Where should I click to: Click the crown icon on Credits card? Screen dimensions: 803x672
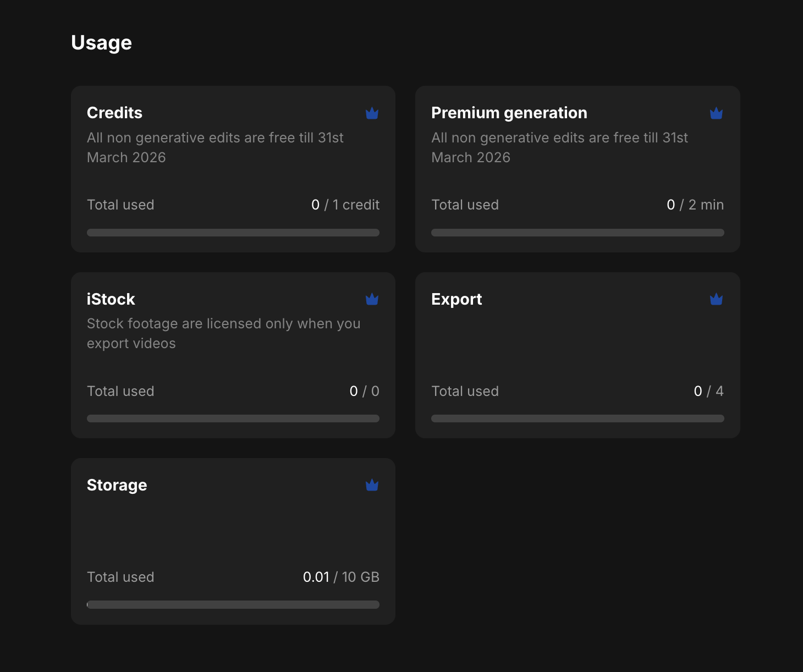click(372, 113)
